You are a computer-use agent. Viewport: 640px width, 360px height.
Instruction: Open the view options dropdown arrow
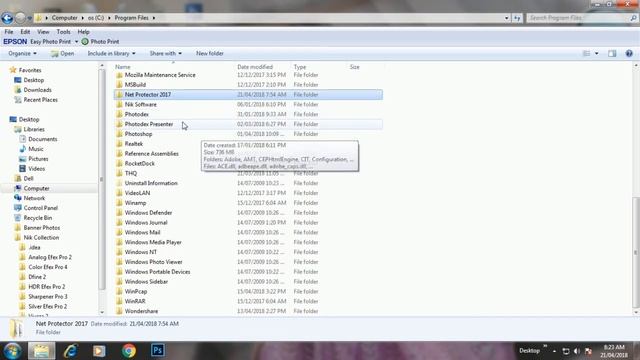pyautogui.click(x=596, y=53)
